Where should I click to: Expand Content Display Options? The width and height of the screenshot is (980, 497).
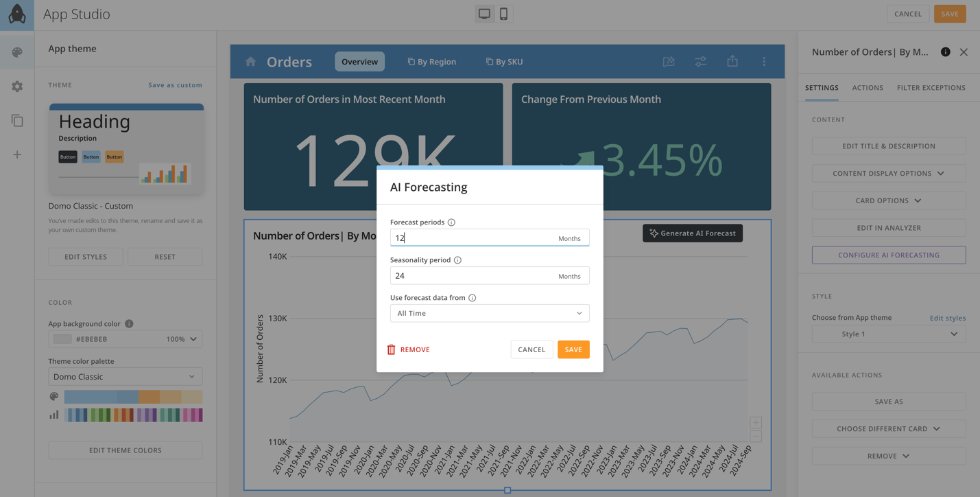(889, 174)
